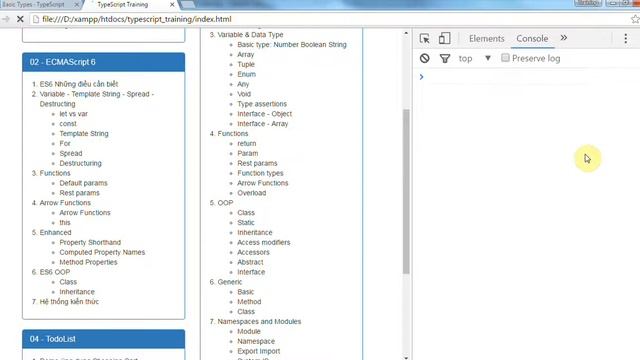Open the 'Namespace' lesson link
The image size is (640, 360).
point(256,341)
